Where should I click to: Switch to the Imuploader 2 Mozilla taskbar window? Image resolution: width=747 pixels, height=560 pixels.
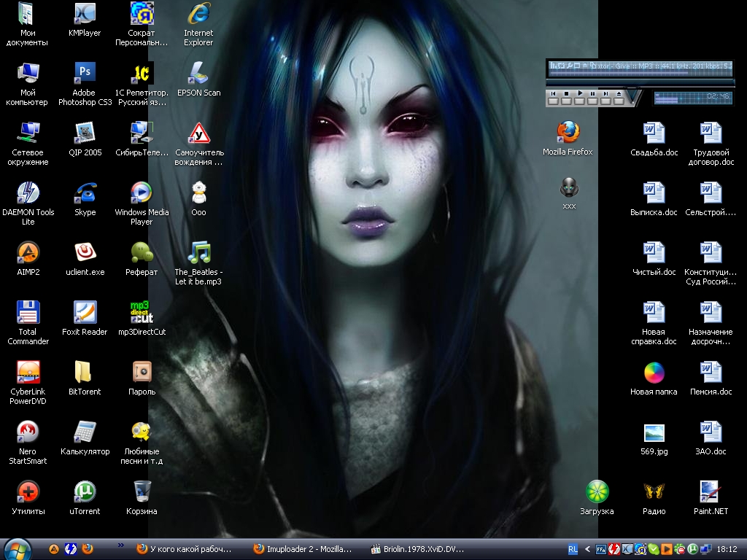(x=303, y=549)
